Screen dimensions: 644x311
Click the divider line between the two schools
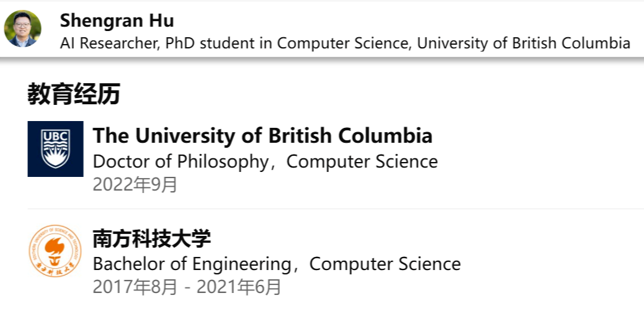point(335,209)
